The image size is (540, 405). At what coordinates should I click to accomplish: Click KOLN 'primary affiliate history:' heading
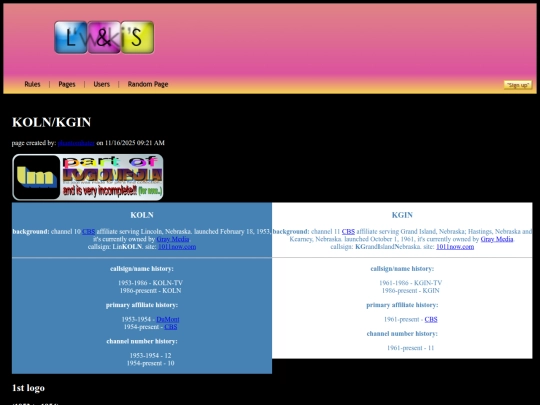[142, 305]
